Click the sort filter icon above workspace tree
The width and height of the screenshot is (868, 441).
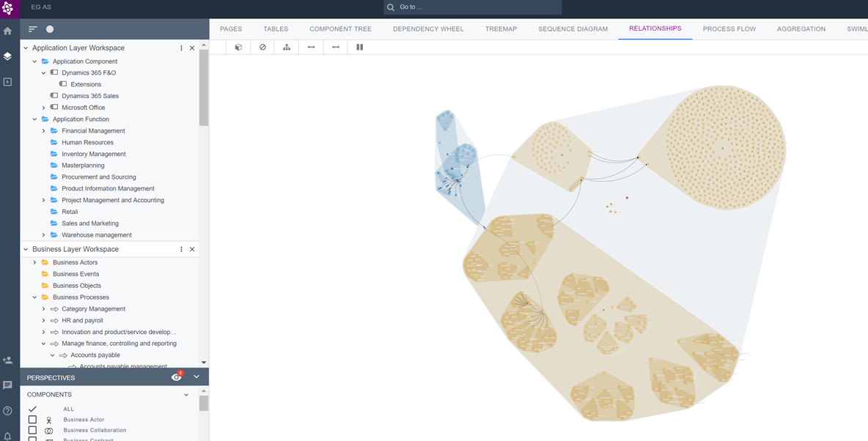point(33,29)
